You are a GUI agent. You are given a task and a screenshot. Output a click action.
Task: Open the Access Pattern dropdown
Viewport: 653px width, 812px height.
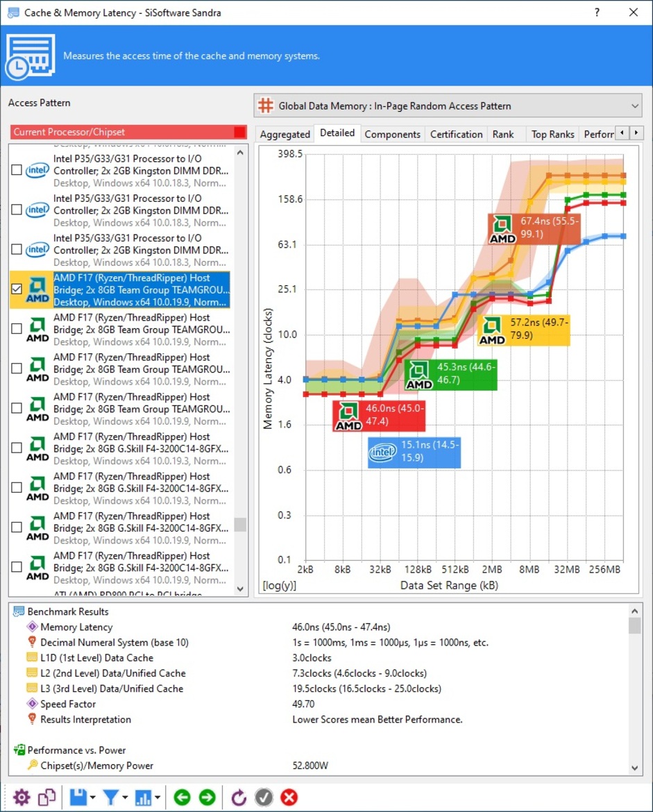pyautogui.click(x=448, y=105)
